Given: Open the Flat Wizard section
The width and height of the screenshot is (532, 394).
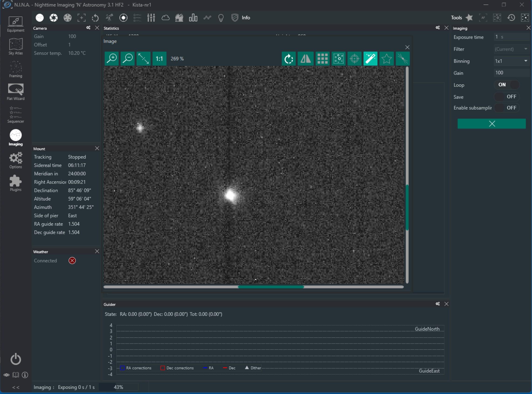Looking at the screenshot, I should click(16, 92).
